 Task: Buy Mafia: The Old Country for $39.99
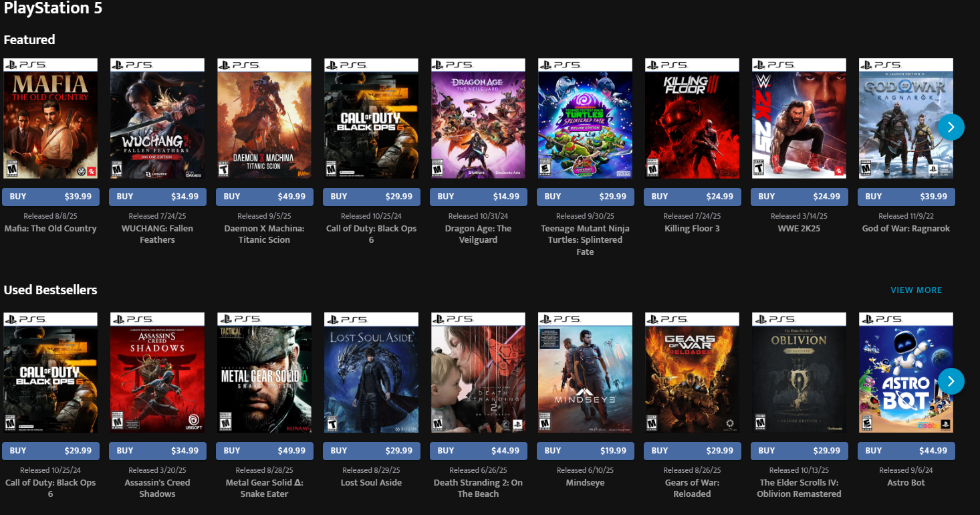click(x=51, y=197)
